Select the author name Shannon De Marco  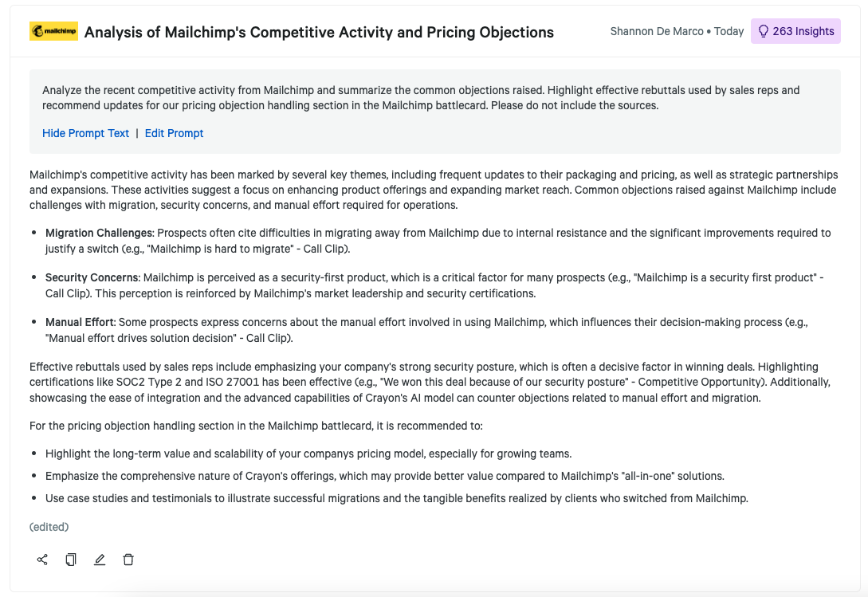pos(657,31)
